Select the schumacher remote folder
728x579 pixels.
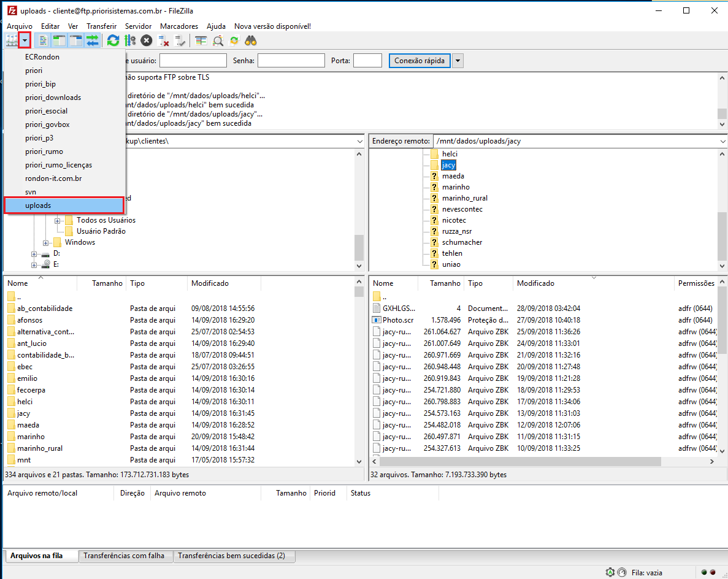tap(462, 242)
